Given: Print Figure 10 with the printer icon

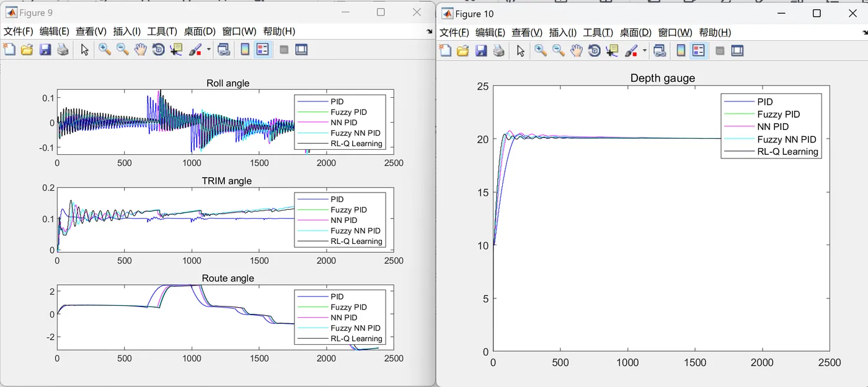Looking at the screenshot, I should 498,51.
